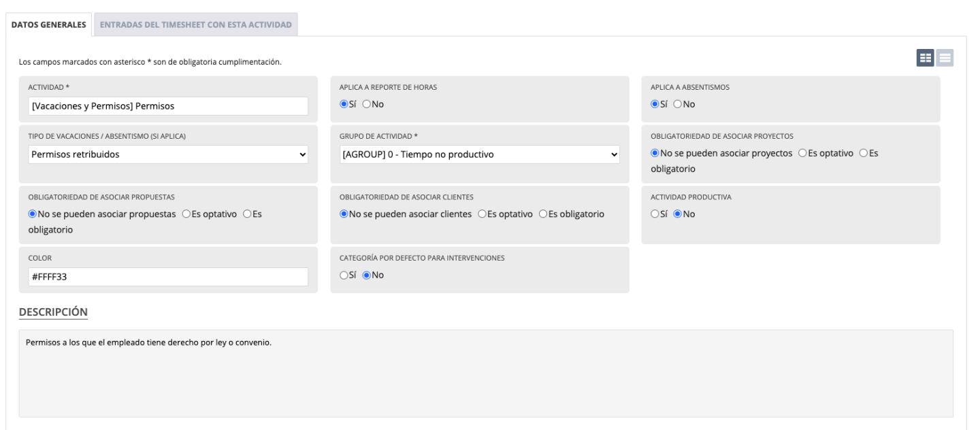Switch to grid layout view icon
Image resolution: width=980 pixels, height=430 pixels.
pyautogui.click(x=926, y=59)
